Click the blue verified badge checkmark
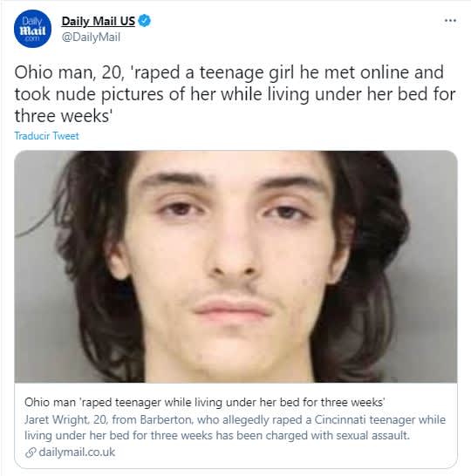471x476 pixels. [x=144, y=21]
